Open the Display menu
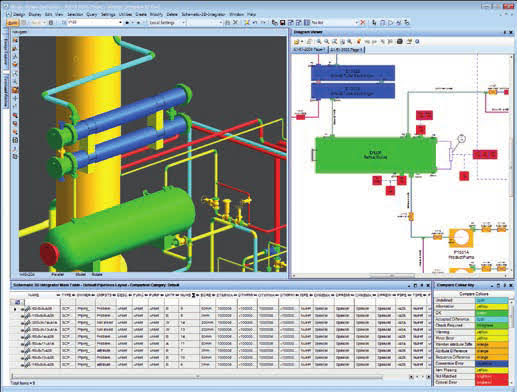This screenshot has height=392, width=517. pos(35,14)
